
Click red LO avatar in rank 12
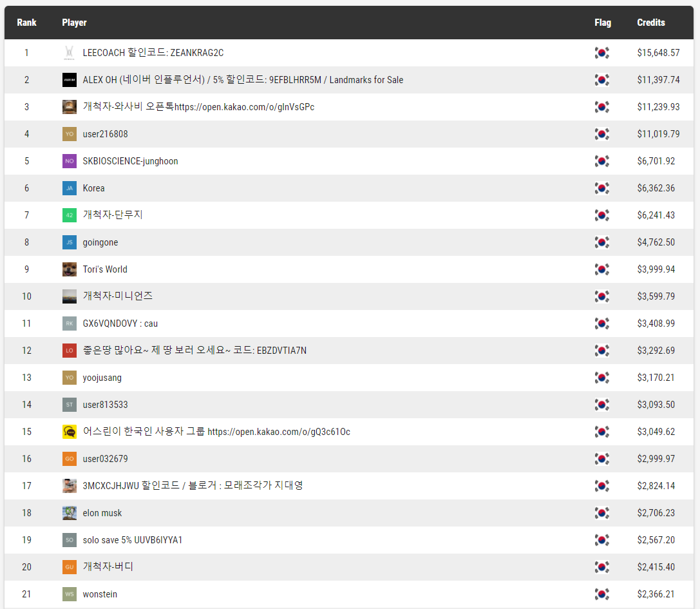coord(69,351)
